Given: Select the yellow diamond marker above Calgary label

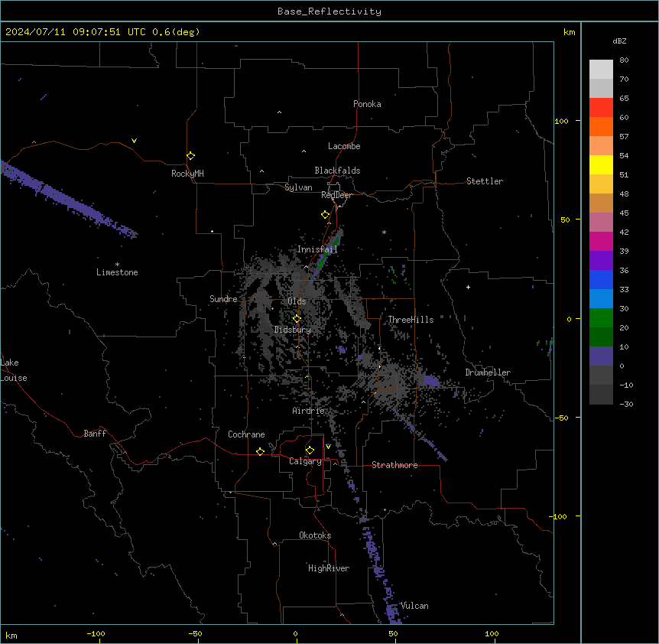Looking at the screenshot, I should coord(310,450).
